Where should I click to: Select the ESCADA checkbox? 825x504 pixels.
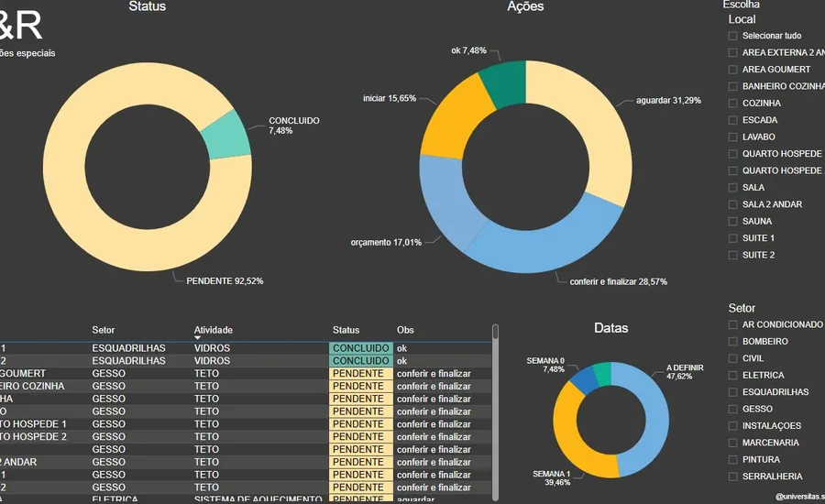(x=732, y=120)
